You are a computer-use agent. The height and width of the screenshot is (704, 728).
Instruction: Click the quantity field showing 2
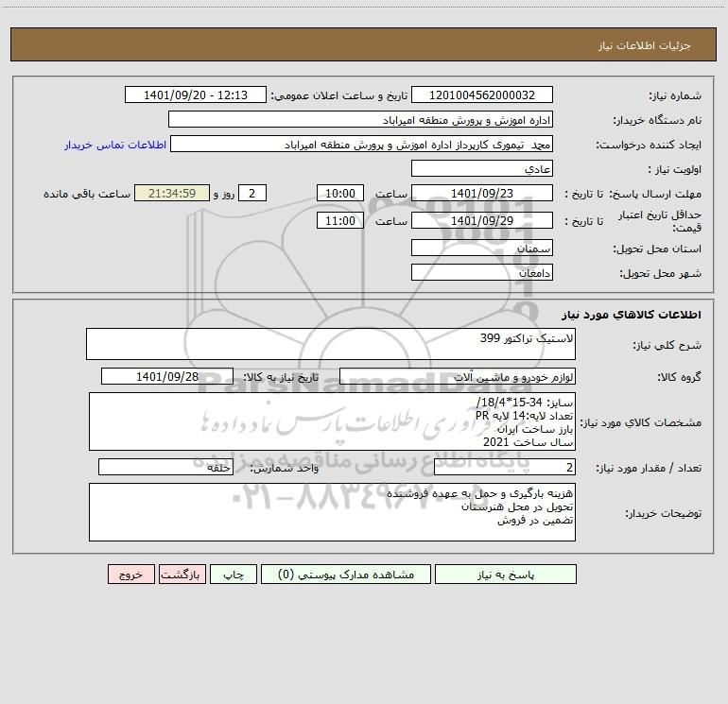(x=505, y=467)
